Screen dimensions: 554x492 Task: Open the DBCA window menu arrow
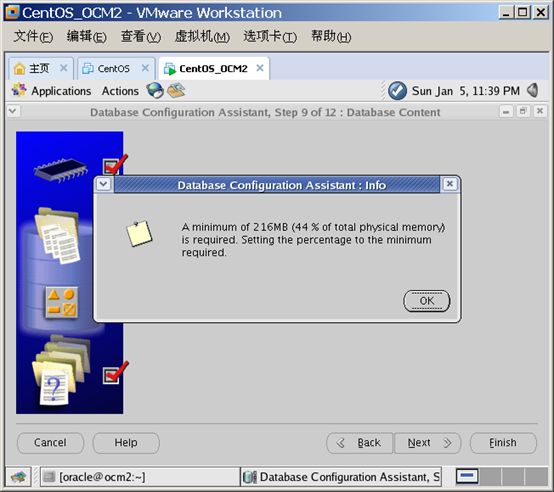(x=13, y=111)
